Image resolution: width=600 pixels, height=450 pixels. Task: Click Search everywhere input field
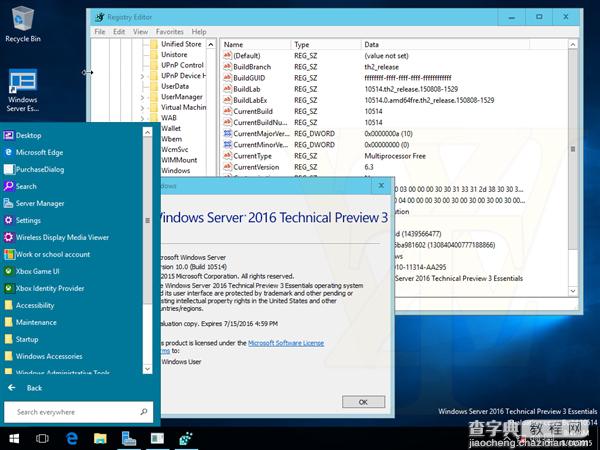coord(78,412)
